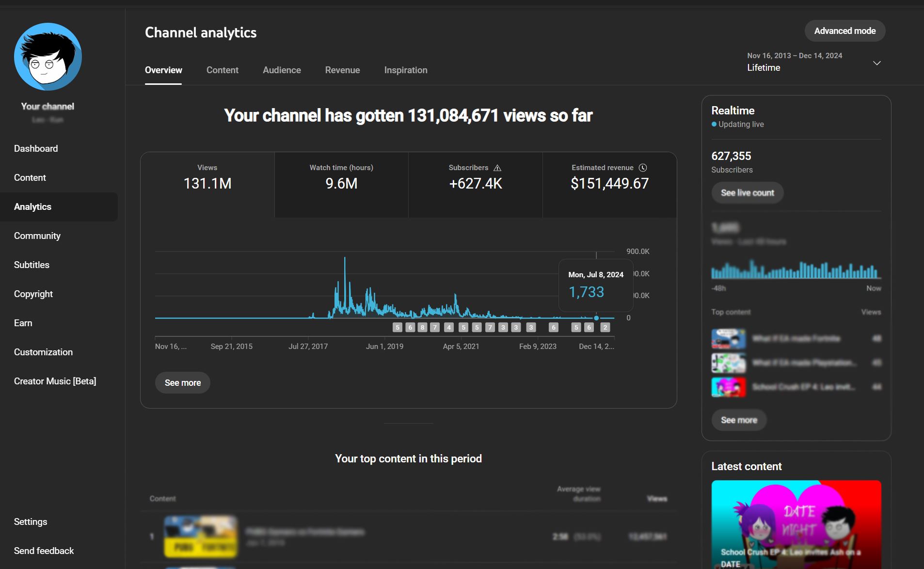Click See more below the views chart

tap(182, 383)
